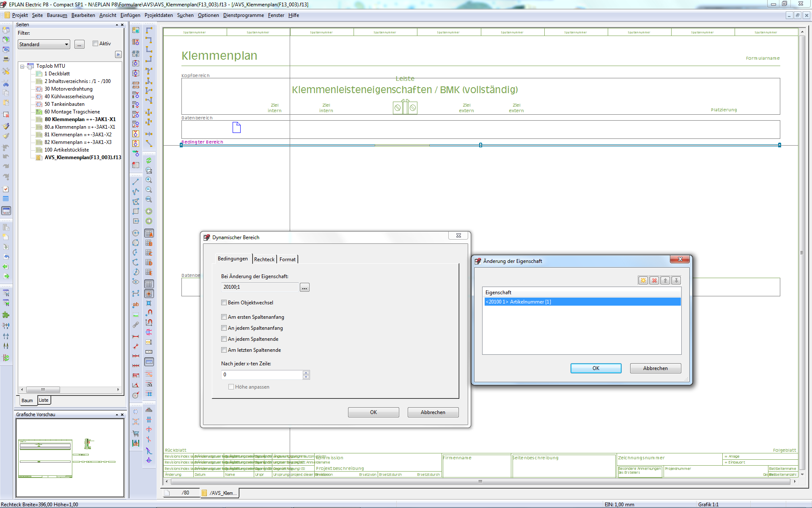Select the 'ab' Text insertion tool
Image resolution: width=812 pixels, height=508 pixels.
[136, 304]
